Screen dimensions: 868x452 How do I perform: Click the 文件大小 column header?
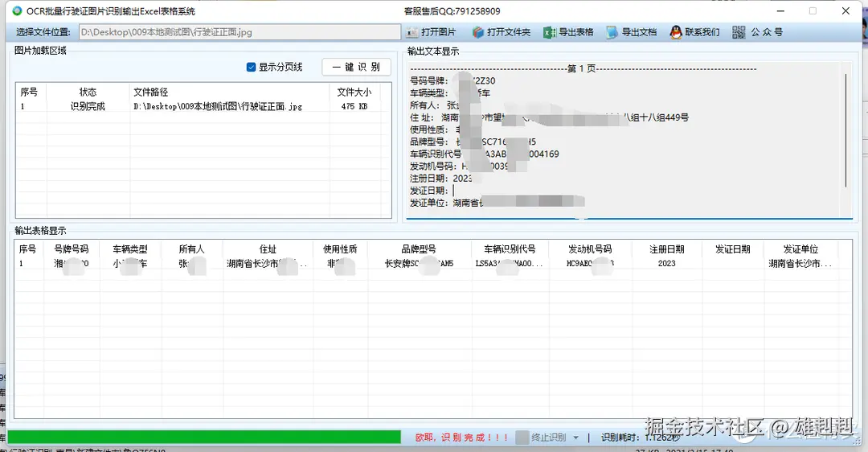[354, 92]
